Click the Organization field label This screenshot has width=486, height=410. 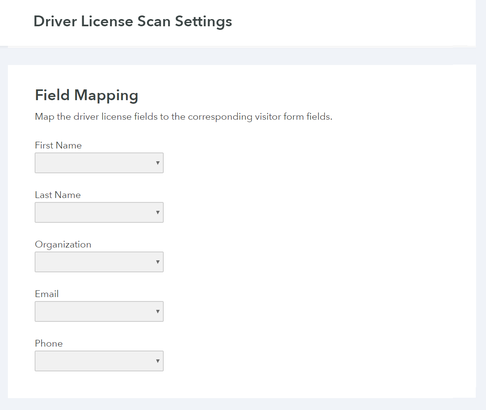(63, 245)
